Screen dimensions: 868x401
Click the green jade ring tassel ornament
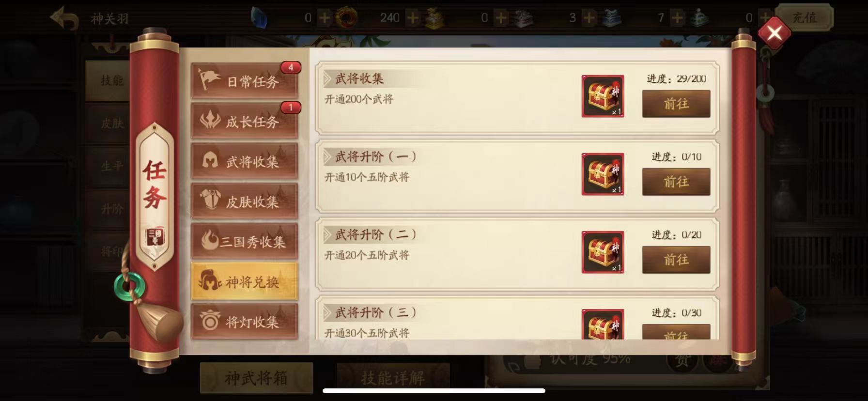tap(129, 287)
